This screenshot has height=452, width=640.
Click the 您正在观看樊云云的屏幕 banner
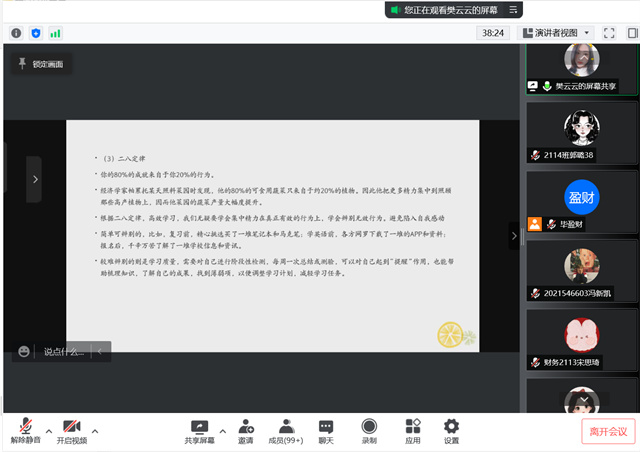point(451,10)
